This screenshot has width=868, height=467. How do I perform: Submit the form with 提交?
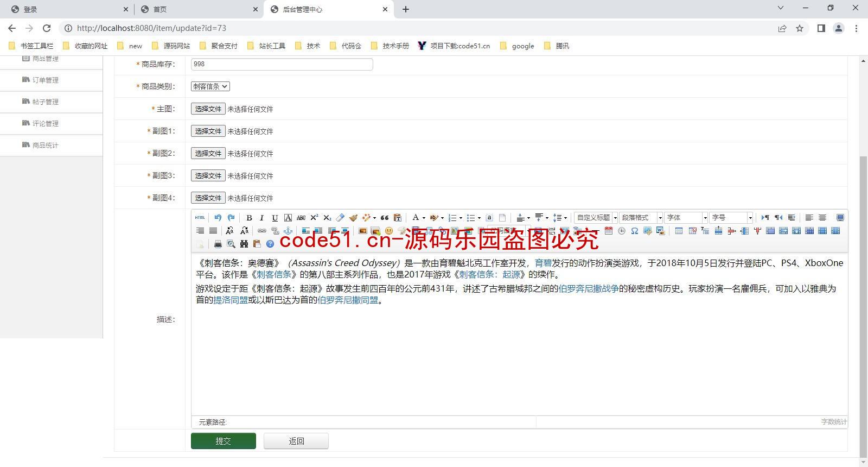(x=224, y=441)
